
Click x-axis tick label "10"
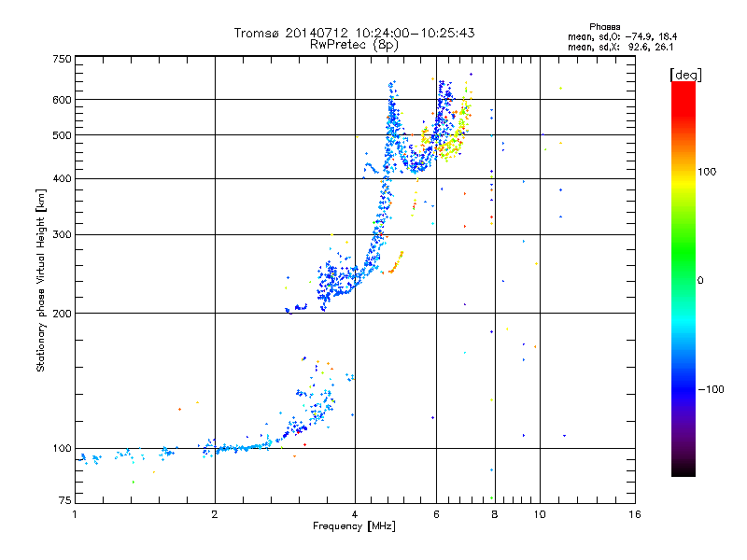pos(540,514)
